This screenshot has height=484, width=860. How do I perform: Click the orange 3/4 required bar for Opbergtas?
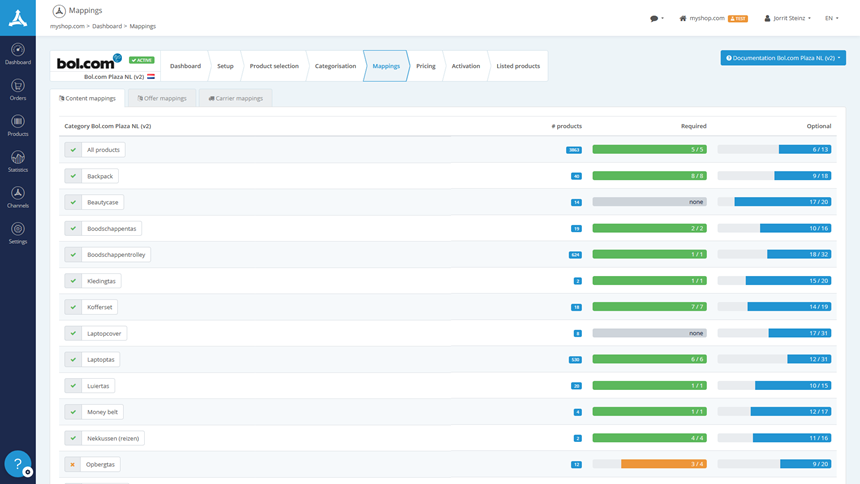[664, 464]
